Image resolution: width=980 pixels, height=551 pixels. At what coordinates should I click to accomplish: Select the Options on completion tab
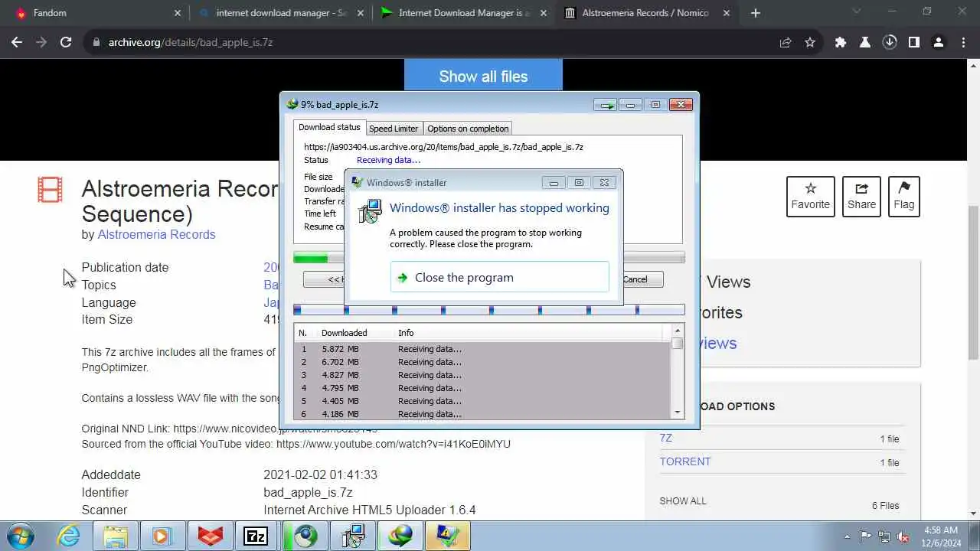coord(468,129)
